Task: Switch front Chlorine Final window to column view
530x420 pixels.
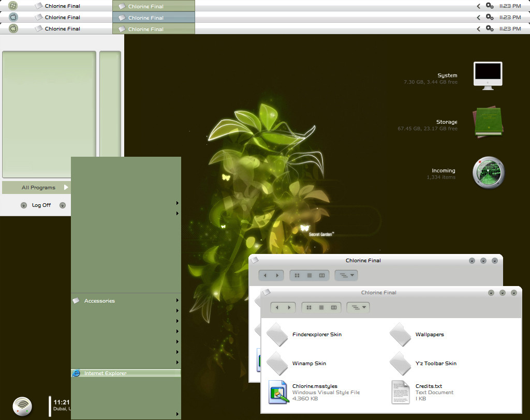Action: 334,307
